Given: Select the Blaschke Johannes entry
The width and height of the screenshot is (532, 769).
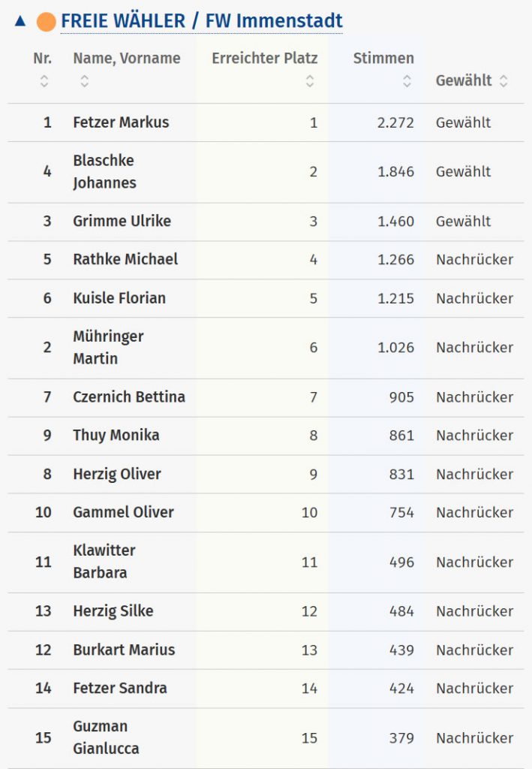Looking at the screenshot, I should pyautogui.click(x=104, y=172).
